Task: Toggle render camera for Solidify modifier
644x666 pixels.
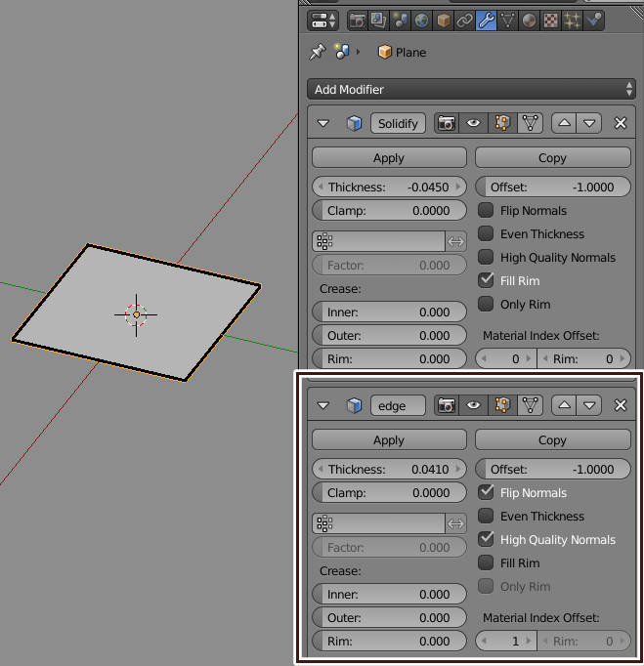Action: click(447, 124)
